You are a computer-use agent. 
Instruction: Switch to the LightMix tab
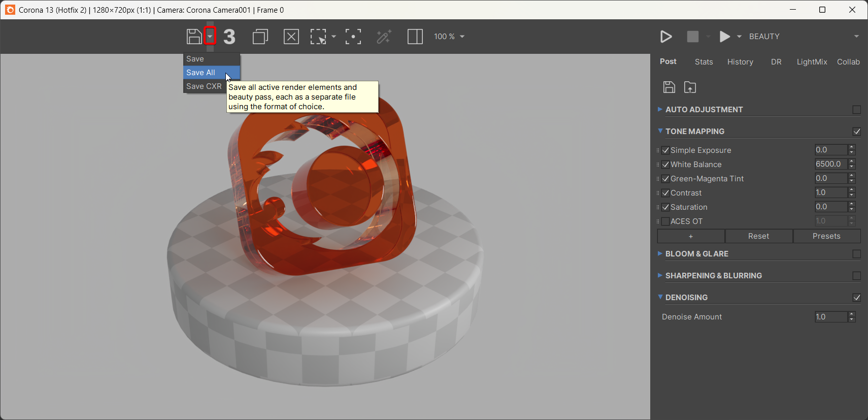812,62
